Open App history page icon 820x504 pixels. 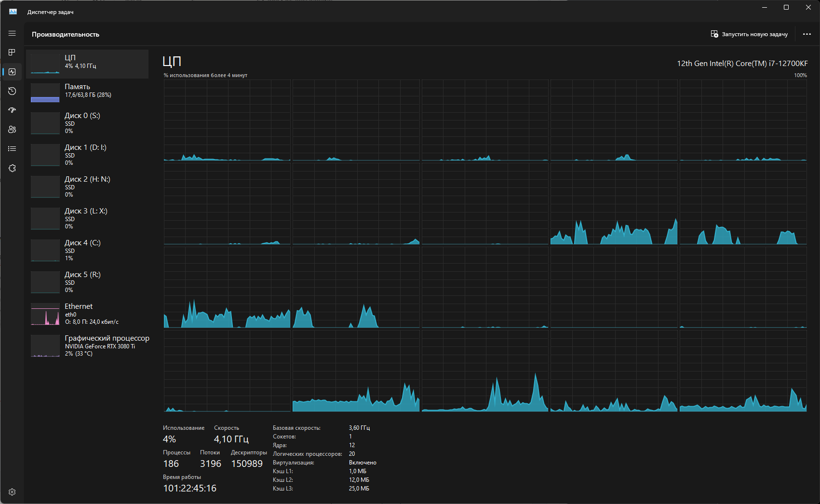point(12,91)
